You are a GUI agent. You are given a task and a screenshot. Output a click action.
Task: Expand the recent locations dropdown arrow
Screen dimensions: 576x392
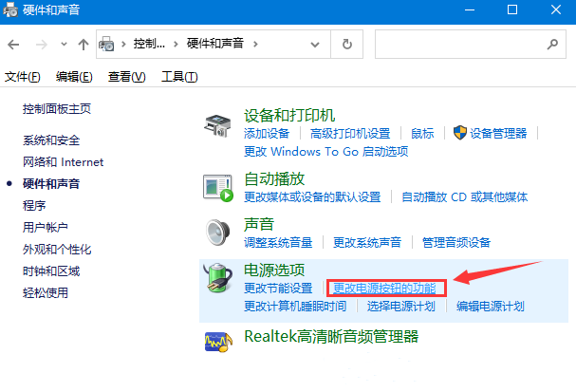point(63,45)
